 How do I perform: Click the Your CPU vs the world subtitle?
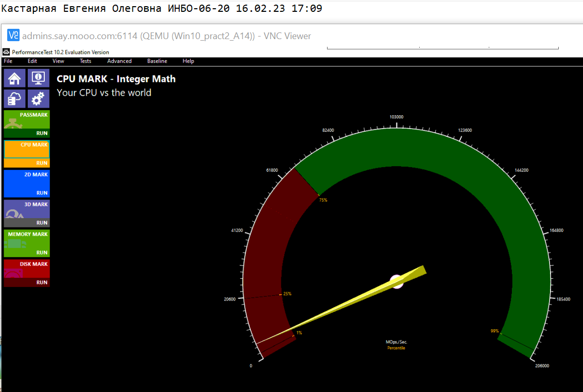click(x=104, y=93)
